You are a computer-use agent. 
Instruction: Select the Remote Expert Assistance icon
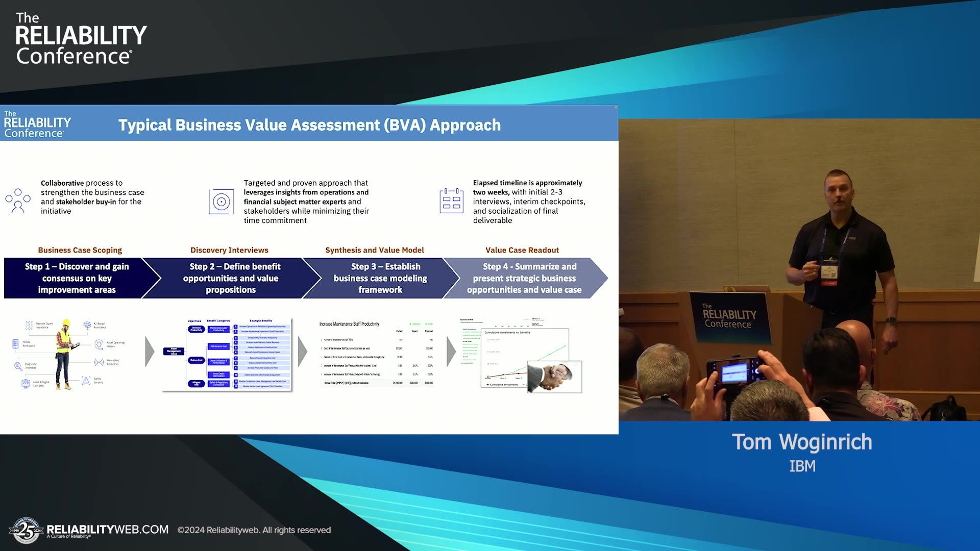pos(29,325)
